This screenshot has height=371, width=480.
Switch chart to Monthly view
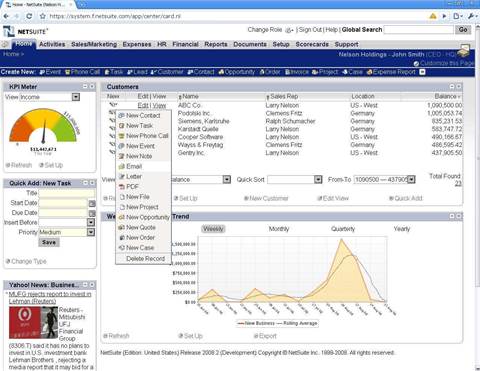[279, 229]
